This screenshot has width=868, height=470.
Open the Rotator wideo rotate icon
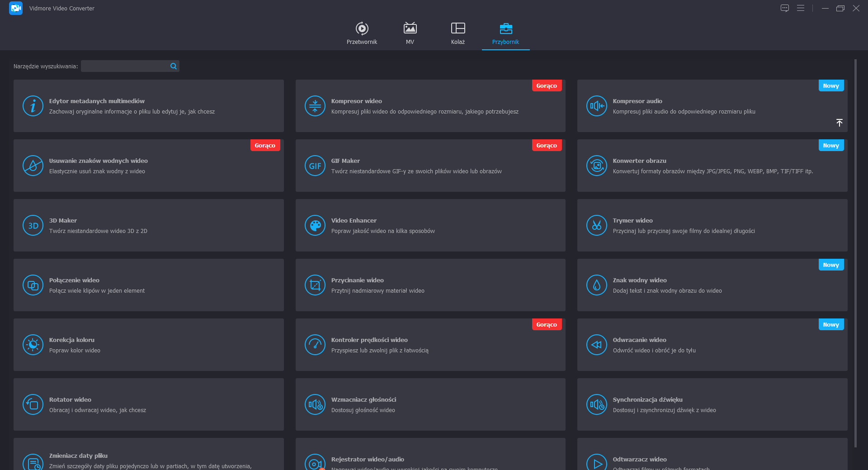click(33, 404)
